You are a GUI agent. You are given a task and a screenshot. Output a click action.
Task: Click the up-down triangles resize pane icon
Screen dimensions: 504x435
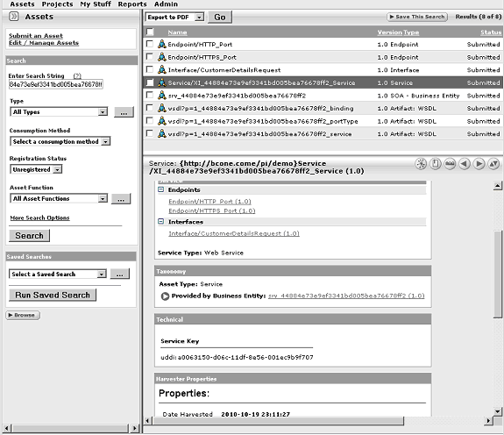(x=493, y=164)
